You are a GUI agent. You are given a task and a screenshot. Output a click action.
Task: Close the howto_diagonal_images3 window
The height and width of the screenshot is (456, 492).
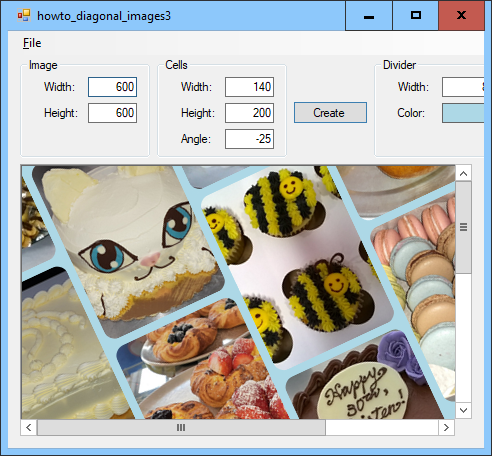461,16
